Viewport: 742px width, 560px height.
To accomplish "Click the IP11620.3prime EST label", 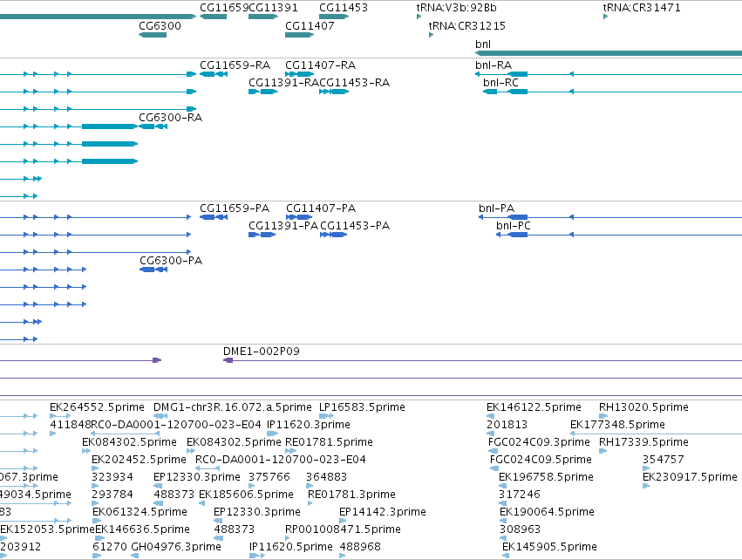I will click(x=309, y=425).
